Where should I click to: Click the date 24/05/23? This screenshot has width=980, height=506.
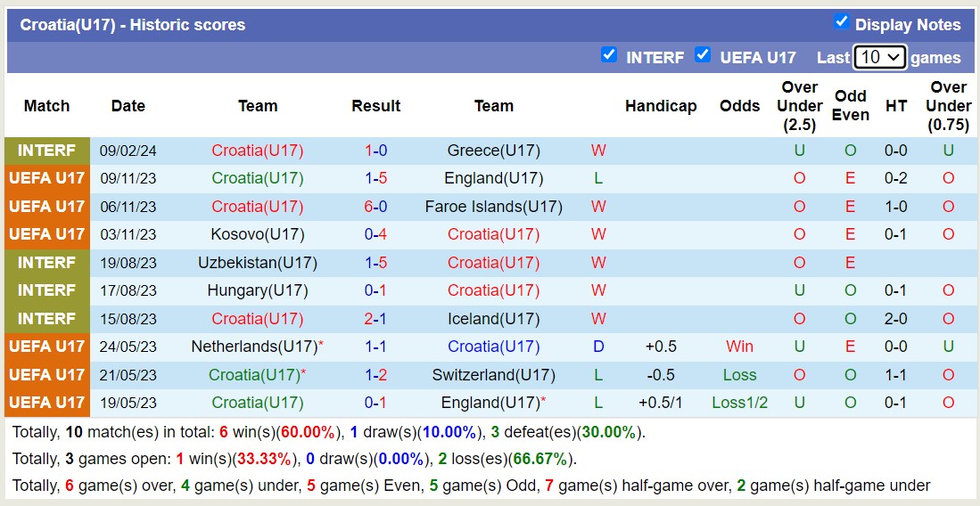(128, 347)
